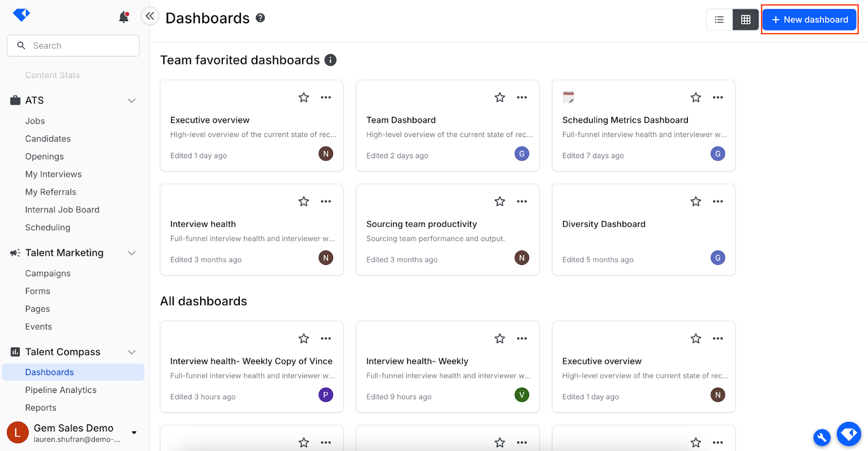Open Scheduling in sidebar
The width and height of the screenshot is (868, 451).
(x=48, y=228)
